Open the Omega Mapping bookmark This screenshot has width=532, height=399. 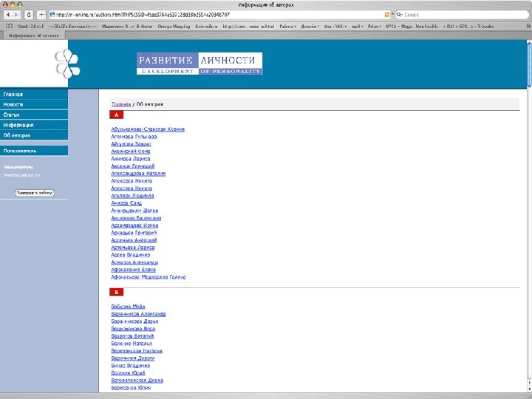174,26
